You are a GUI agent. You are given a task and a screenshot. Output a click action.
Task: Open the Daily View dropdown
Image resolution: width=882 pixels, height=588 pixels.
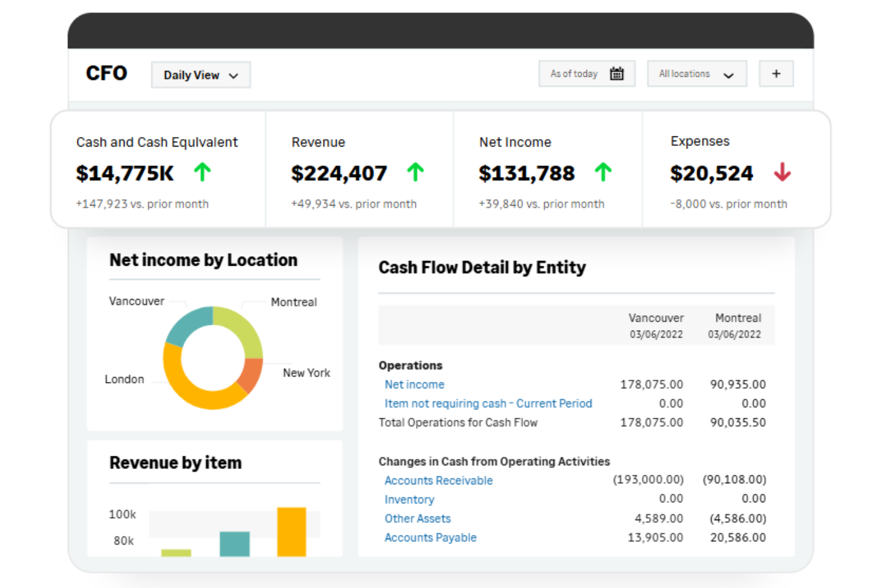coord(200,74)
